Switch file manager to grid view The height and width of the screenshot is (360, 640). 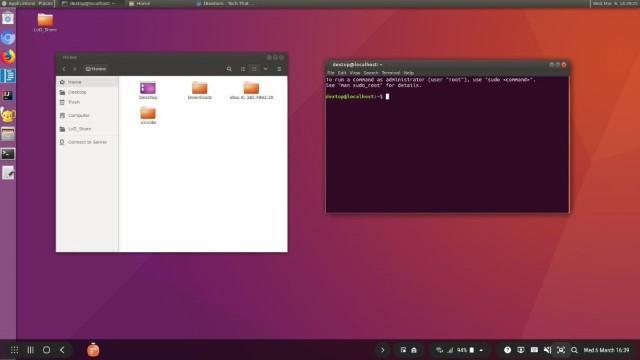[x=254, y=69]
